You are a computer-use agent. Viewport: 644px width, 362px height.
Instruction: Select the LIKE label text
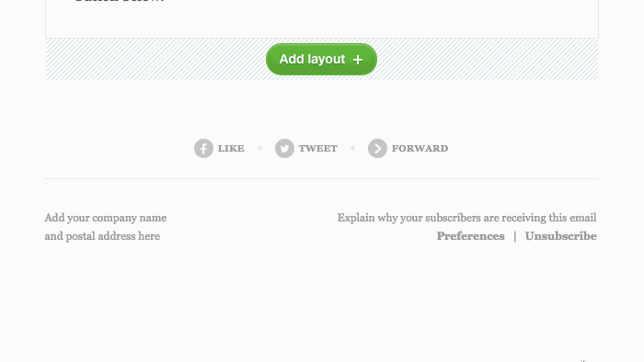[x=231, y=149]
